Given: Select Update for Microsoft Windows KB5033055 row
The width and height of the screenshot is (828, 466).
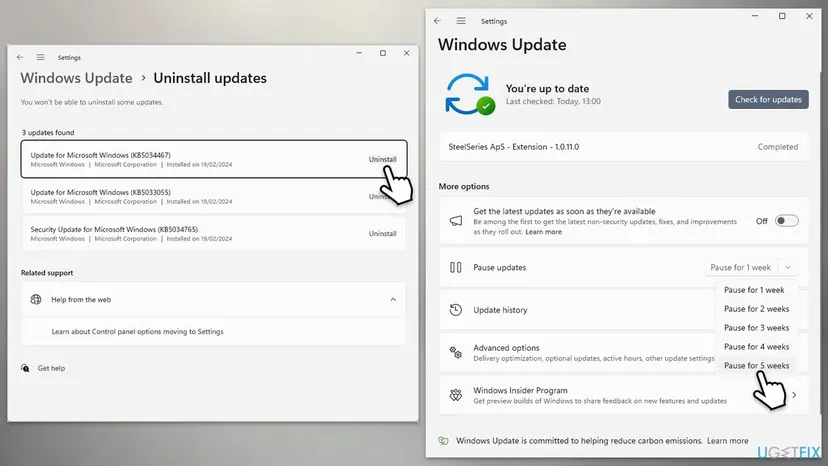Looking at the screenshot, I should click(x=213, y=197).
